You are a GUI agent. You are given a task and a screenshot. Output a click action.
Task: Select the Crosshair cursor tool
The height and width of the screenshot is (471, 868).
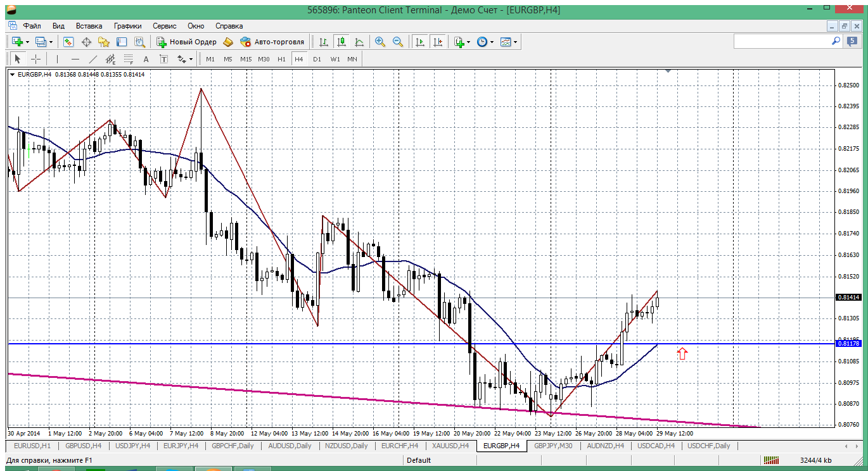click(36, 59)
